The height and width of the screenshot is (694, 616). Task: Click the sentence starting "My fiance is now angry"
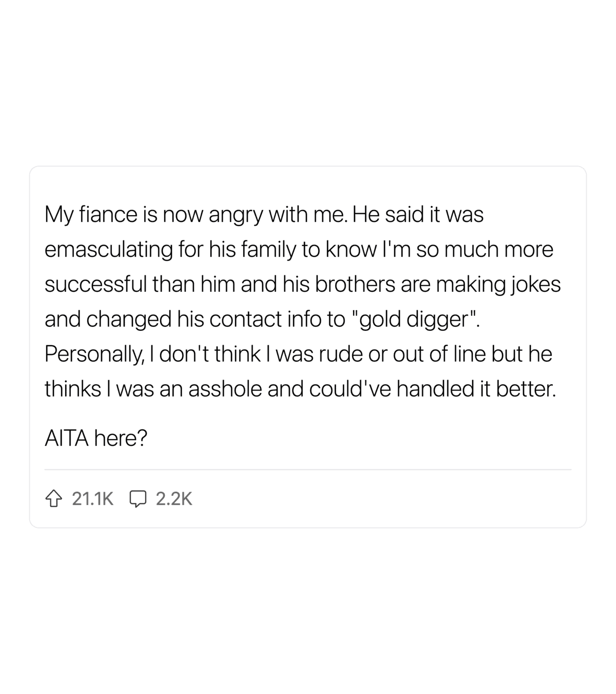click(x=195, y=215)
